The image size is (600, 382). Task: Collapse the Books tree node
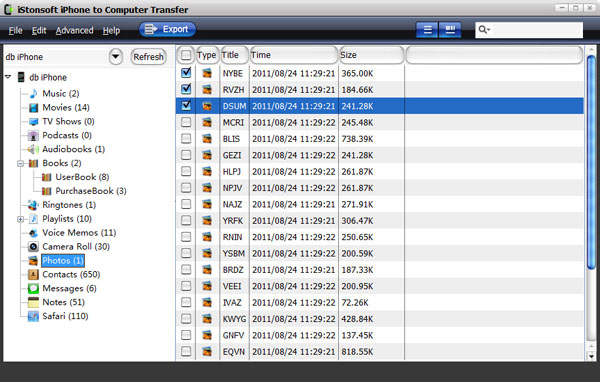tap(21, 164)
